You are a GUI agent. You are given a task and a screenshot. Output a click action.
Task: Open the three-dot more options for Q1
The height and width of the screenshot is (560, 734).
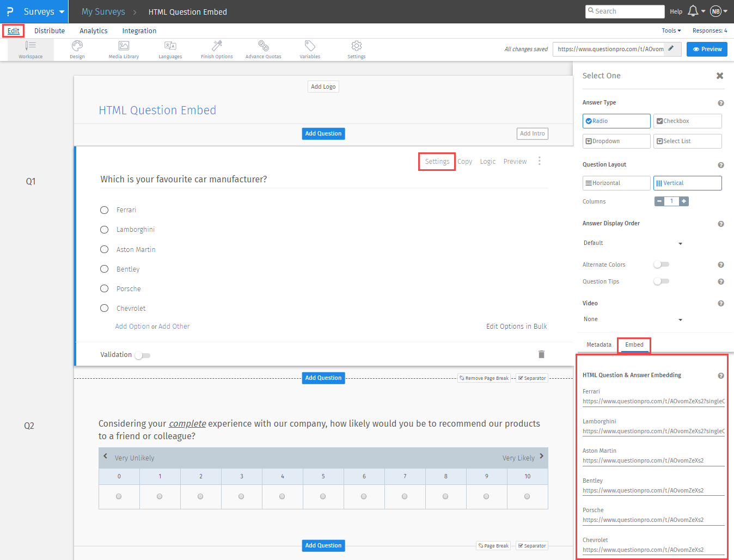540,161
